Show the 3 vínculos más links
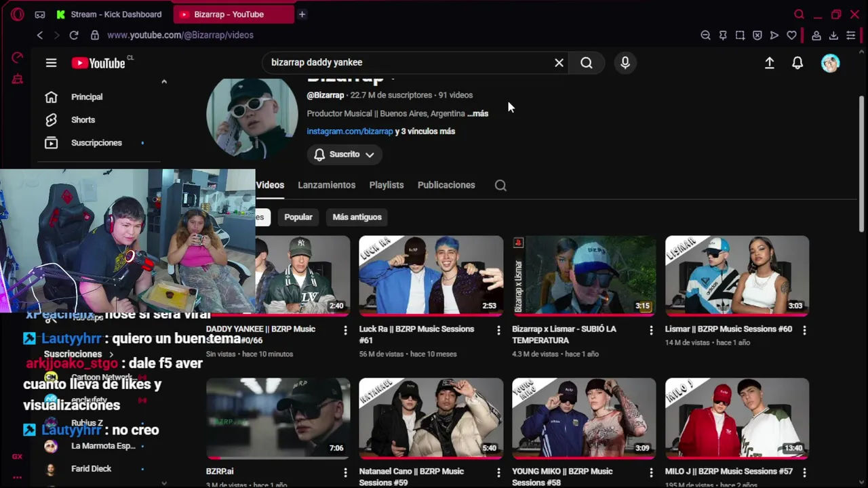Screen dimensions: 868x488 pos(425,131)
